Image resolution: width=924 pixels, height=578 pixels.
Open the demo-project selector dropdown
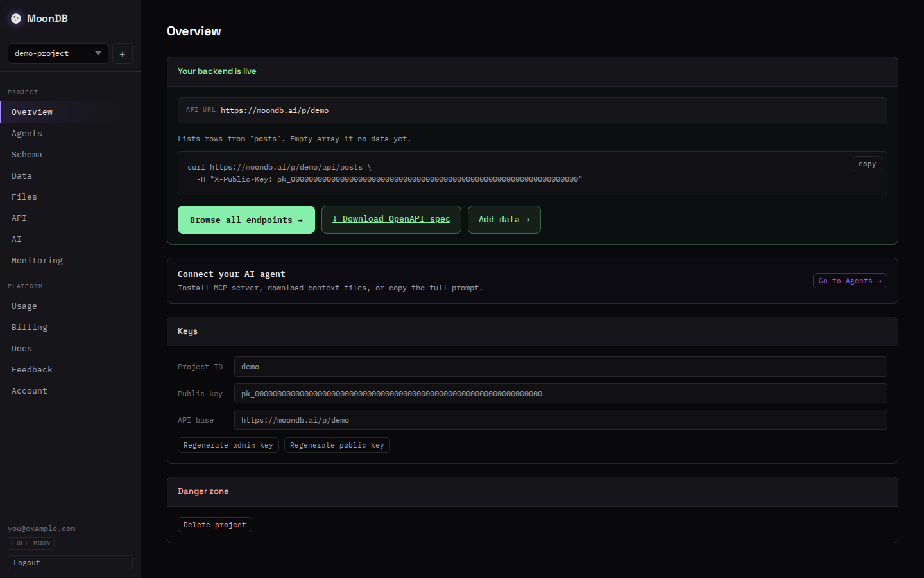[58, 53]
